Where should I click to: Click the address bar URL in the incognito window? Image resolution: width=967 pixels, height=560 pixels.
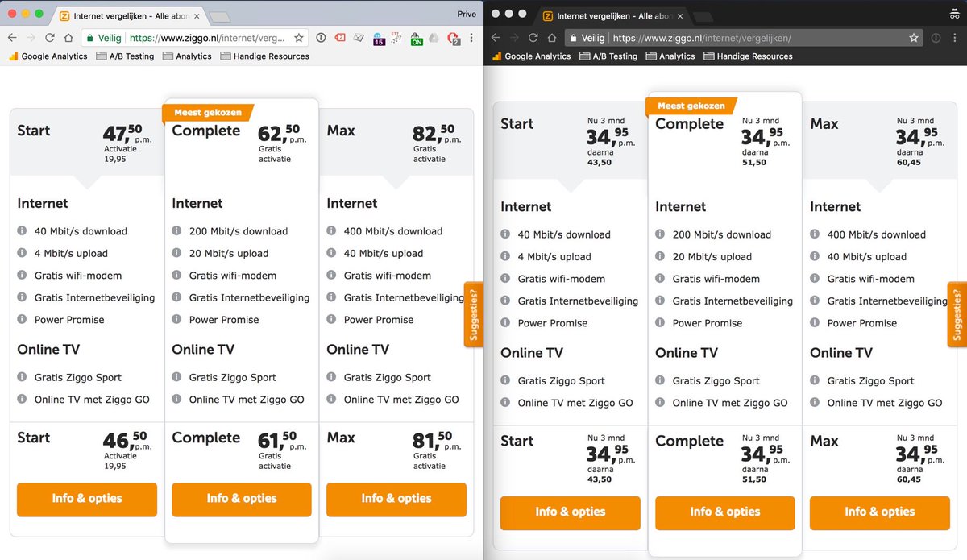click(702, 38)
